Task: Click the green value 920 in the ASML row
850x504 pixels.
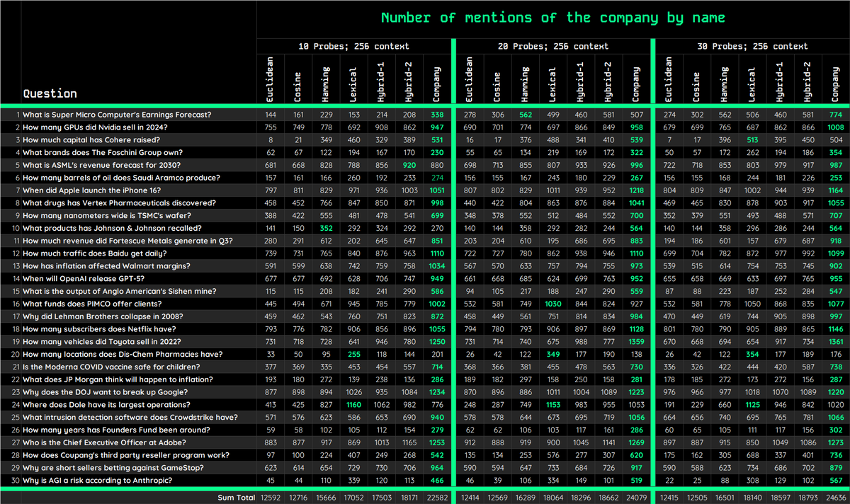Action: [409, 165]
